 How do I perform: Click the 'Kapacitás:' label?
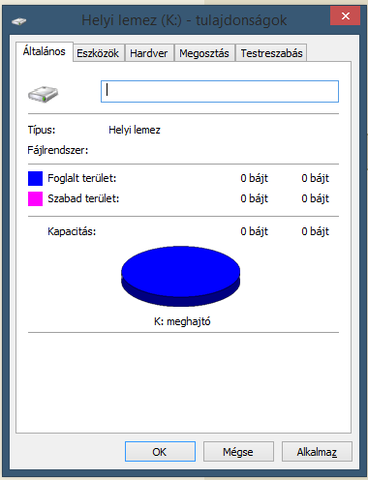pos(72,231)
